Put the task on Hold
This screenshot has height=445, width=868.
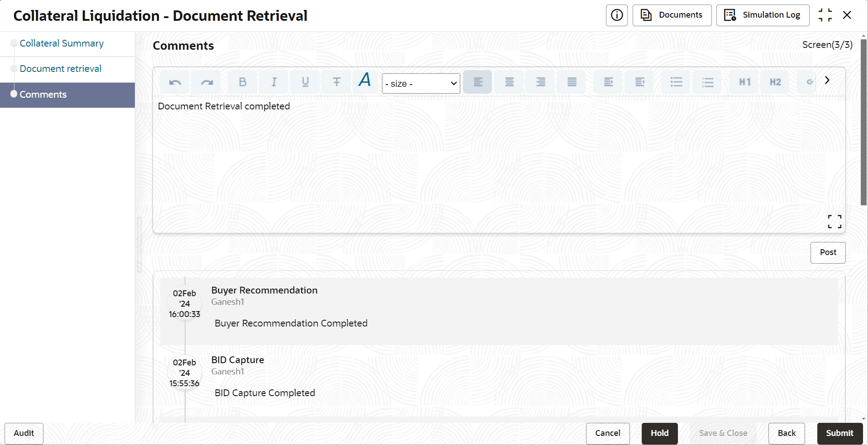point(660,433)
